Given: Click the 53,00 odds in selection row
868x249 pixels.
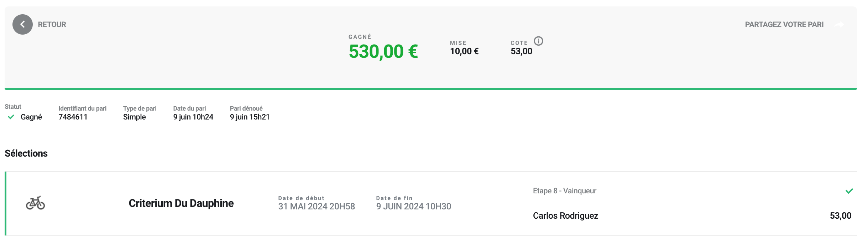Looking at the screenshot, I should (840, 216).
